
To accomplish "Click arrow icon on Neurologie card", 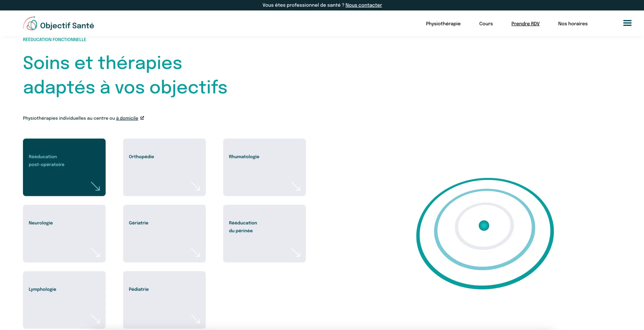I will click(x=95, y=253).
